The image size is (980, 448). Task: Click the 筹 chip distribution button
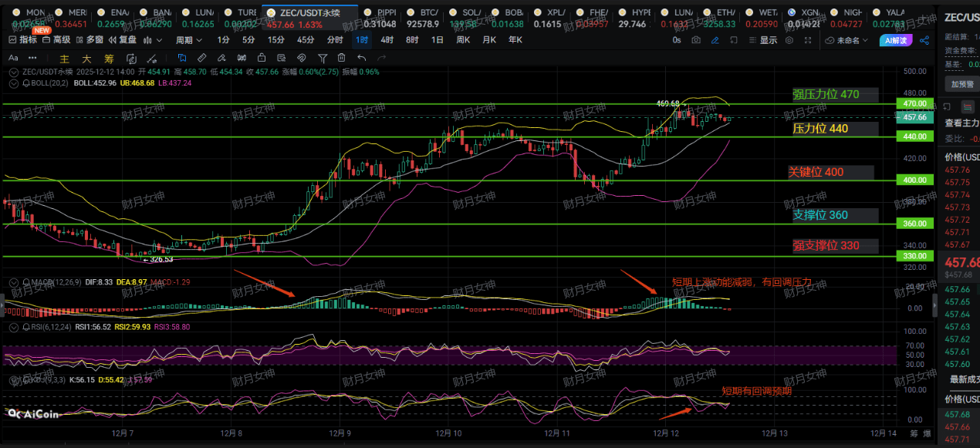[109, 58]
